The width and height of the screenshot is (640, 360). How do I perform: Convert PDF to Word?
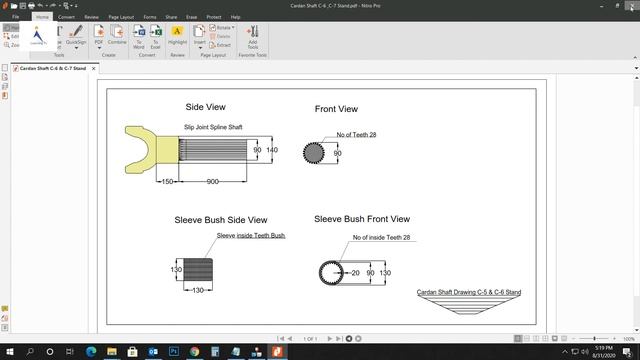(x=139, y=37)
